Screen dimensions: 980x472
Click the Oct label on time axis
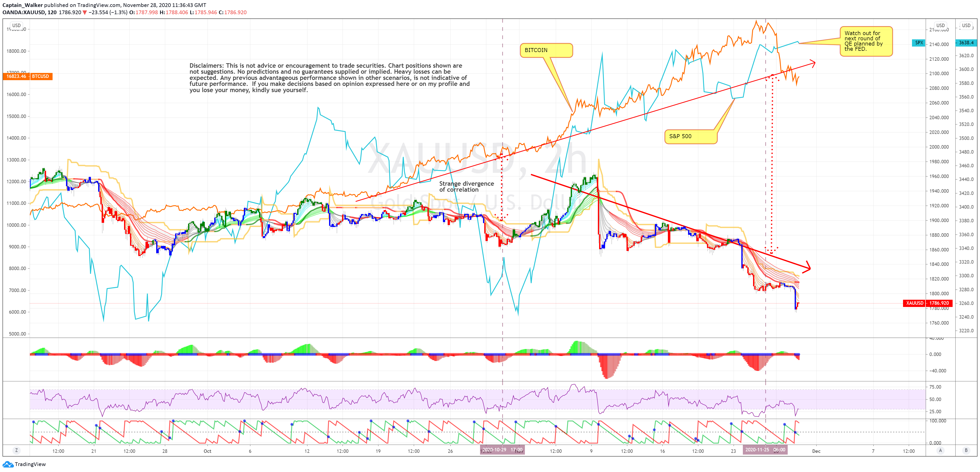coord(207,451)
